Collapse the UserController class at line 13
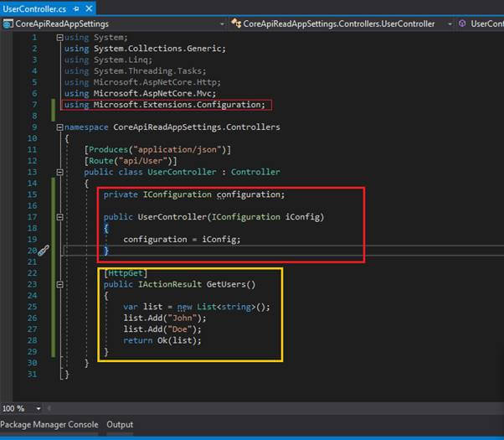This screenshot has height=440, width=504. pyautogui.click(x=59, y=172)
